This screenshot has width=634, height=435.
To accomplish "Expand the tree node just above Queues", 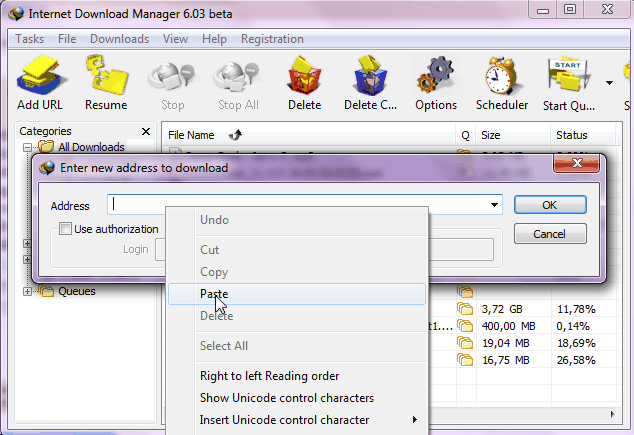I will click(27, 259).
